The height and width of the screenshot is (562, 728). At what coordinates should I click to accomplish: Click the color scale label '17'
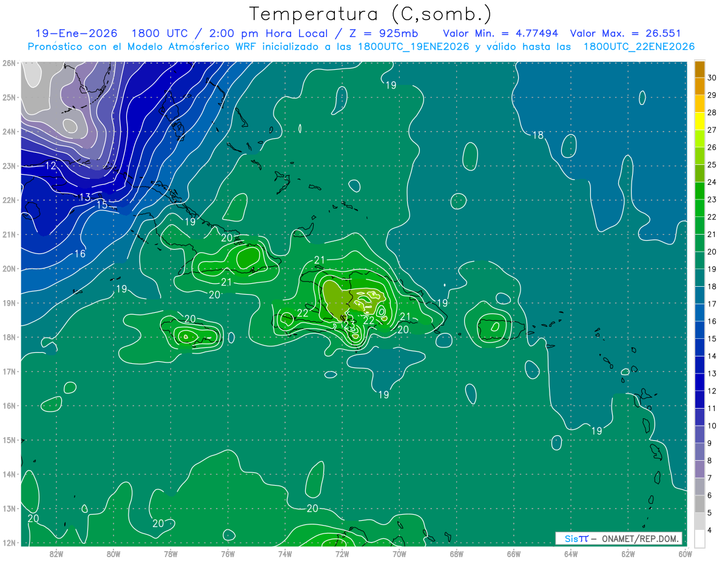[x=712, y=304]
